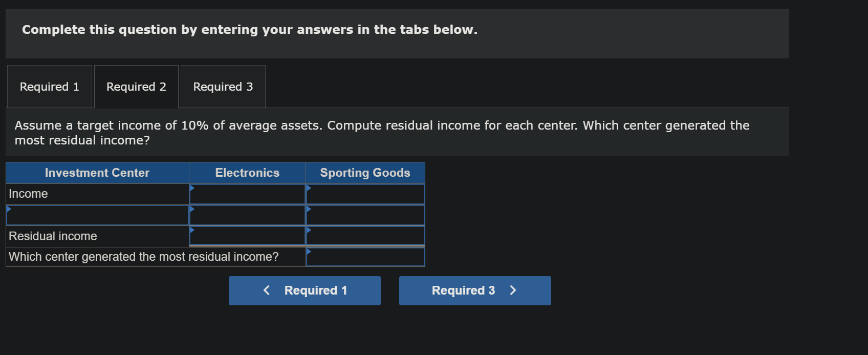Click the Sporting Goods column header
The width and height of the screenshot is (868, 355).
coord(365,173)
